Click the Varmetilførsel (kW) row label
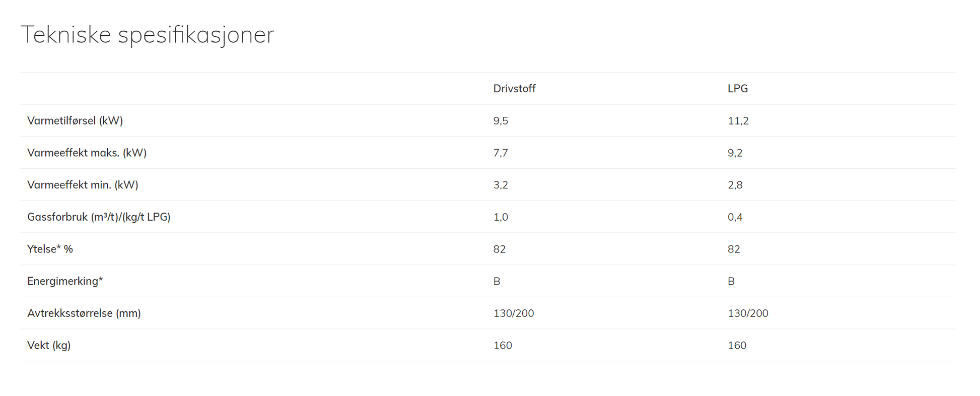 (x=75, y=121)
